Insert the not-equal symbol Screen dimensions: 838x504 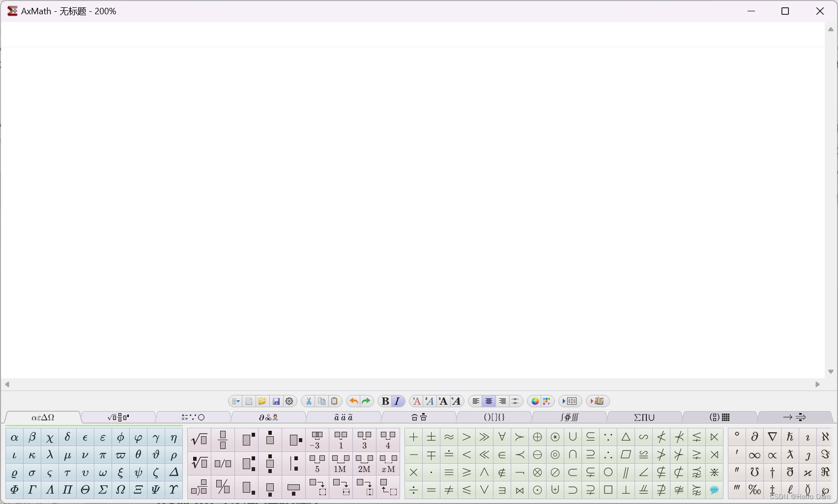(449, 490)
